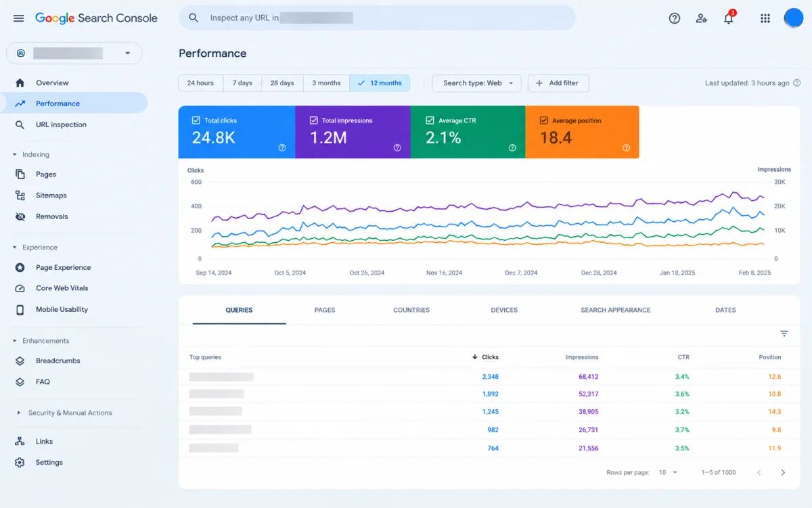Click the 68,412 impressions value

588,377
